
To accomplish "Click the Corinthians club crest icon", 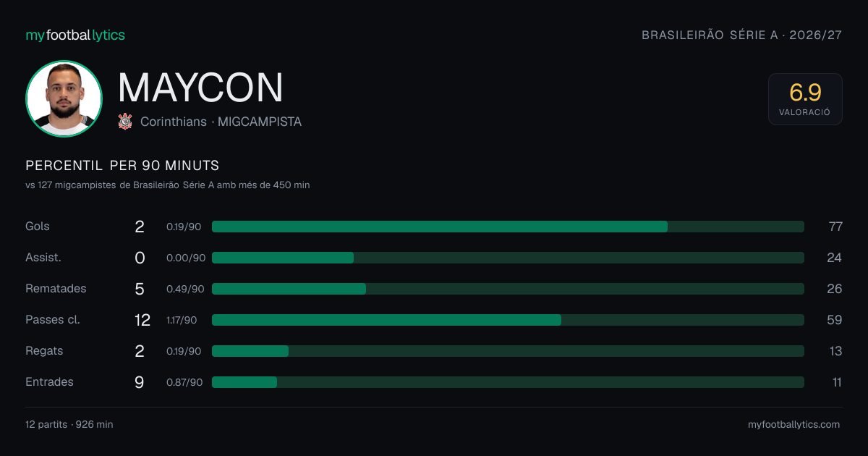I will (125, 122).
